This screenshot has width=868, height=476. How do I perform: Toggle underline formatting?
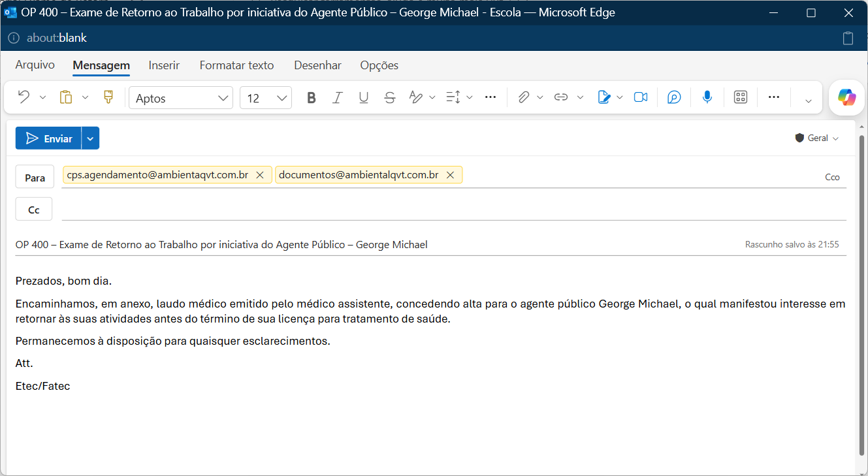[x=364, y=98]
